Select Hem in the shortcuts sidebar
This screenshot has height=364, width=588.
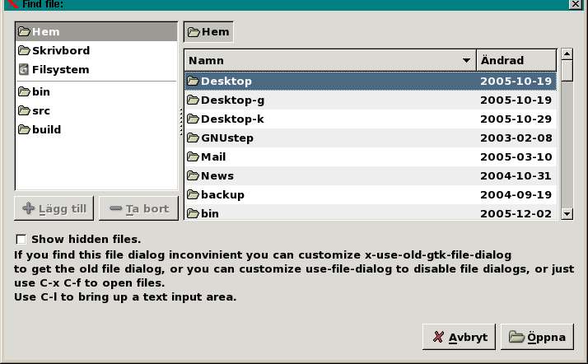coord(96,31)
